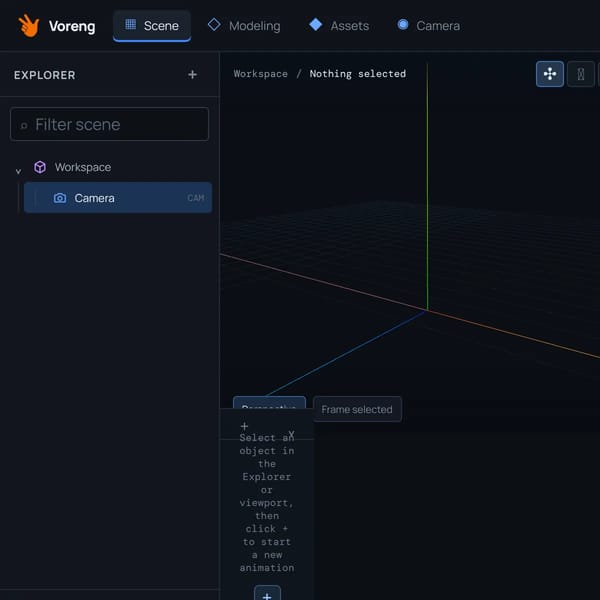Viewport: 600px width, 600px height.
Task: Open the Camera tab in top bar
Action: (428, 26)
